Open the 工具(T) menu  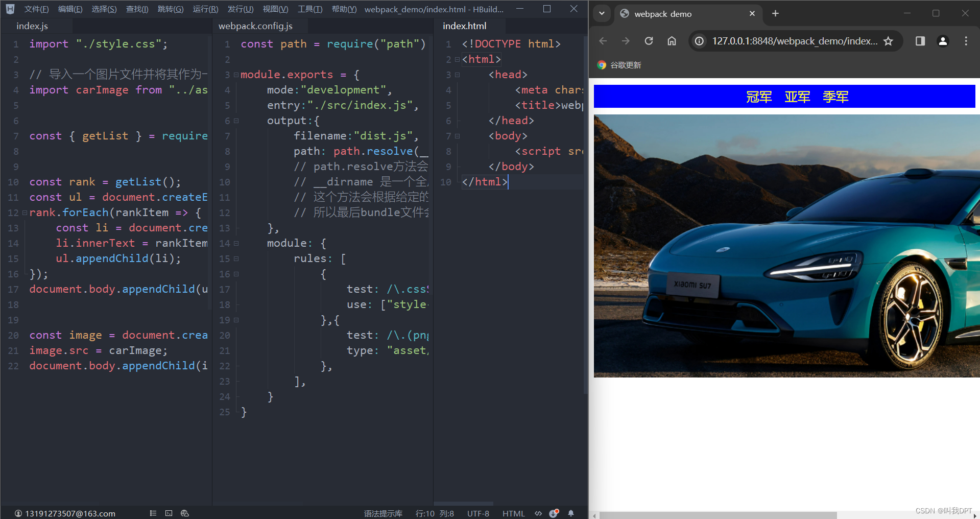pyautogui.click(x=310, y=9)
